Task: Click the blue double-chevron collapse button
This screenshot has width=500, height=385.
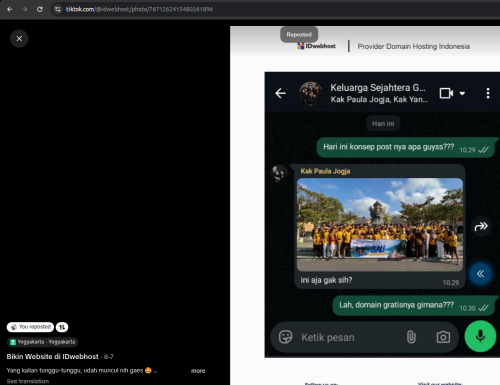Action: pyautogui.click(x=480, y=274)
